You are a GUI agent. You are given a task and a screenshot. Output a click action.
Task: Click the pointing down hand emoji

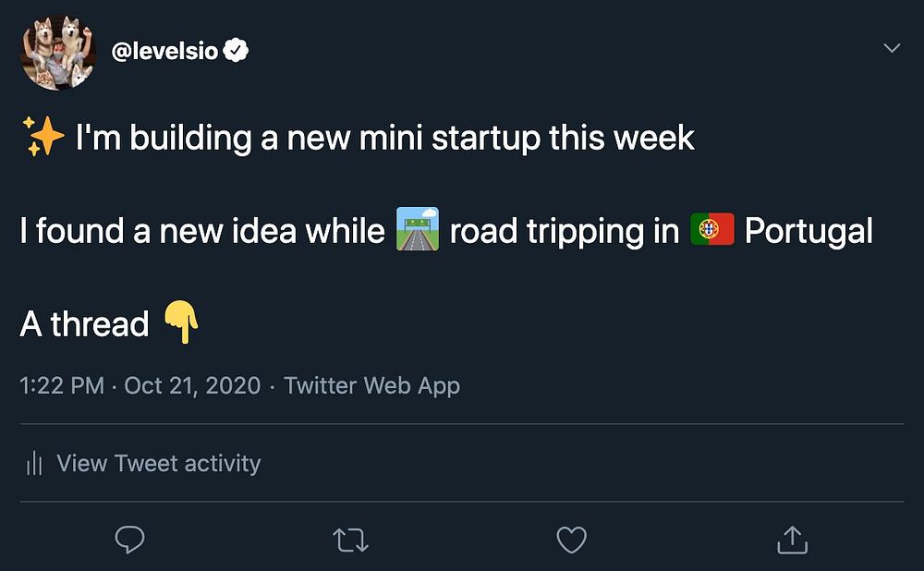181,323
